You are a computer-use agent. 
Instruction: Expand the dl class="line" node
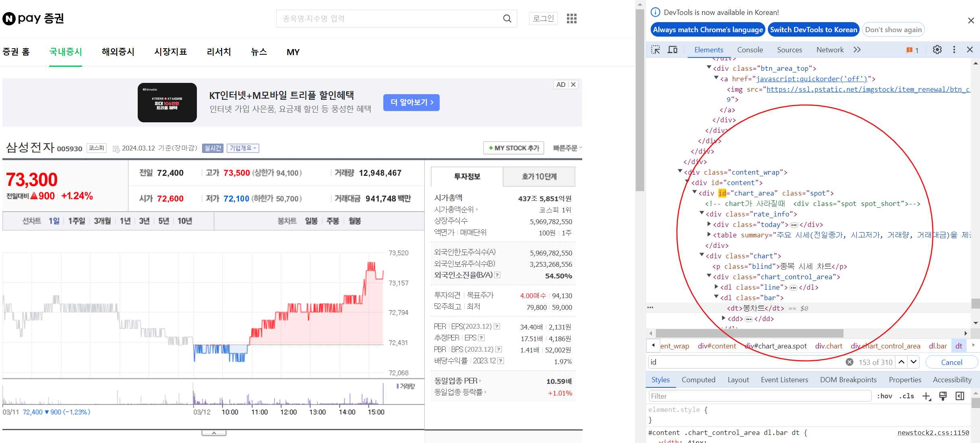(x=716, y=287)
